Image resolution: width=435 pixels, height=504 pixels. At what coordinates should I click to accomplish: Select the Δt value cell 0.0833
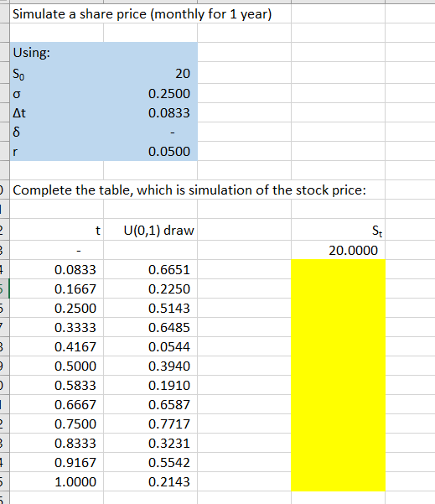coord(150,113)
